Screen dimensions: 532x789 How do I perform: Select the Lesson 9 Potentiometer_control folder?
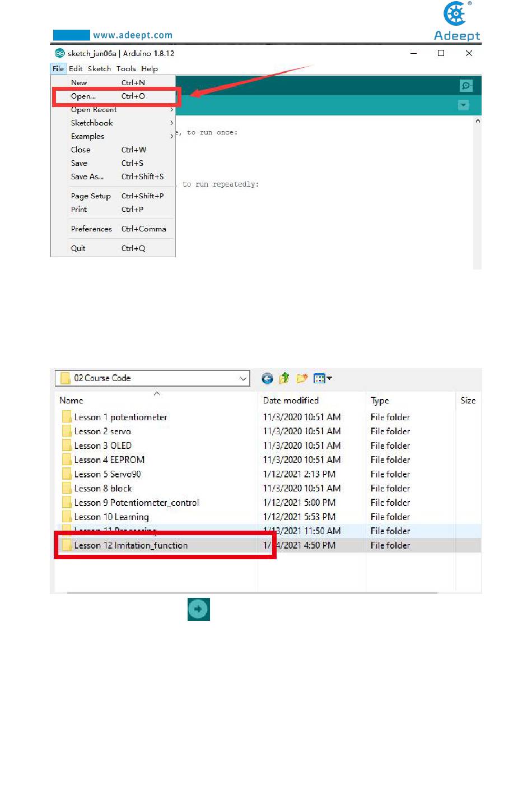pyautogui.click(x=137, y=503)
